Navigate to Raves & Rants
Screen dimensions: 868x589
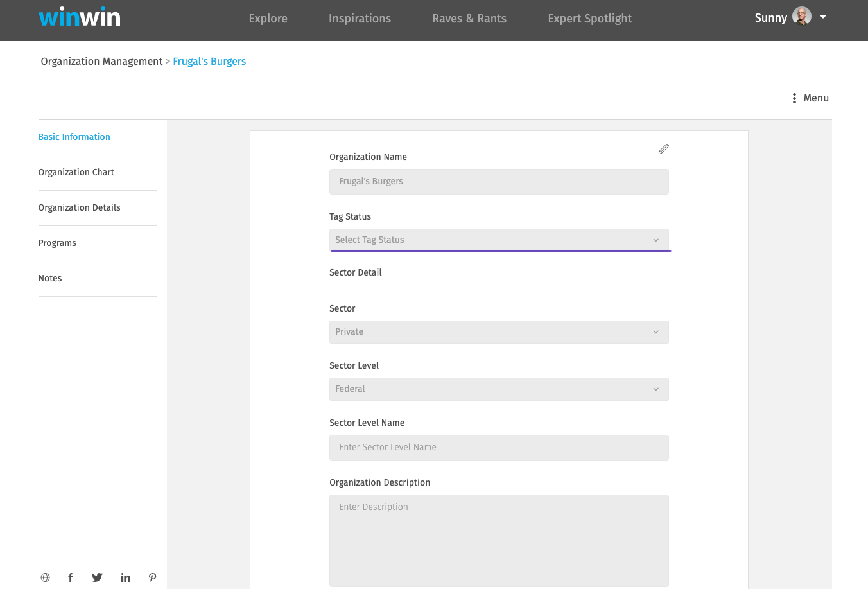point(469,18)
